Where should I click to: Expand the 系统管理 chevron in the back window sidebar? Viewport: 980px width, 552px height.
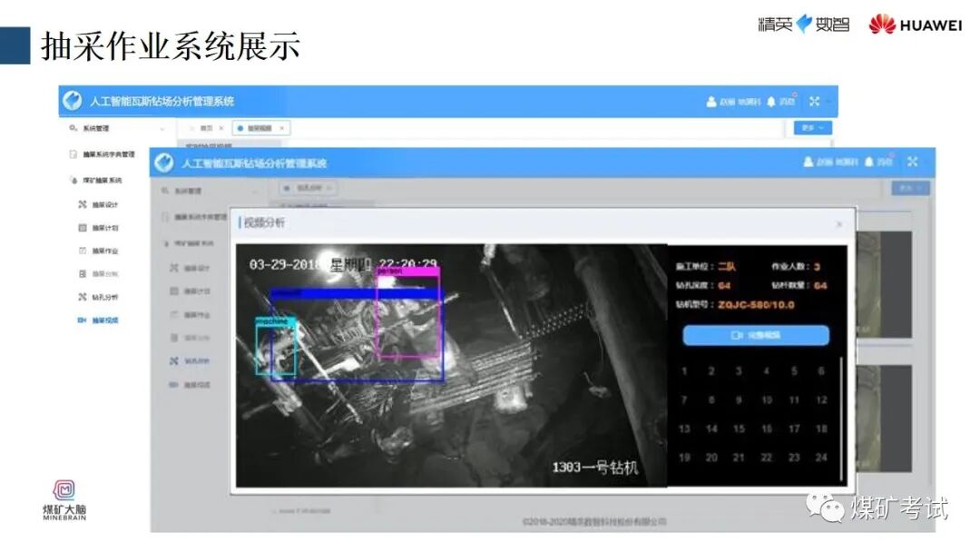(162, 128)
